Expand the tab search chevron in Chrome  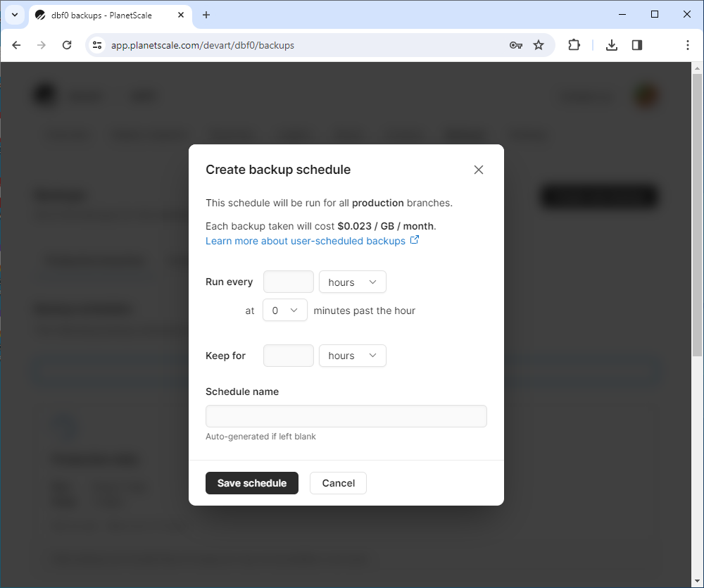[15, 15]
